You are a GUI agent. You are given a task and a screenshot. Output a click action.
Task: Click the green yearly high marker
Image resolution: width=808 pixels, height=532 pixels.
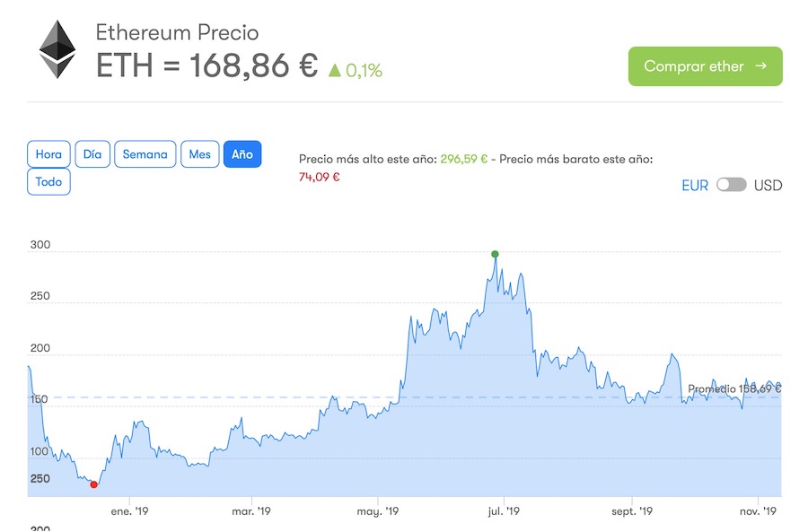pos(495,255)
